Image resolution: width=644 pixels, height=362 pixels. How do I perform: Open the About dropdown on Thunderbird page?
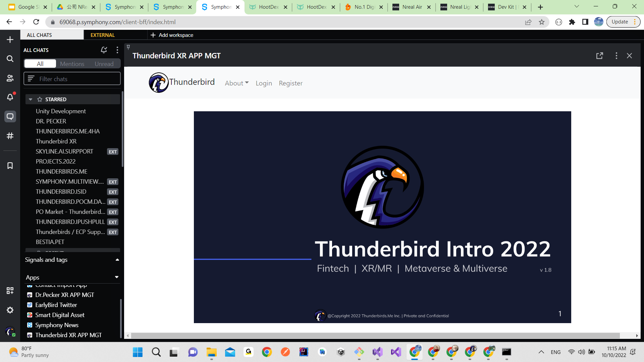pyautogui.click(x=236, y=83)
